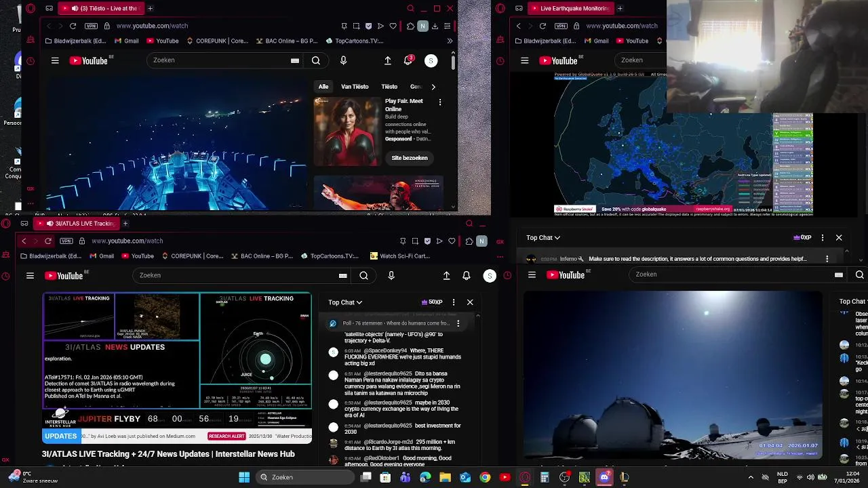The width and height of the screenshot is (868, 488).
Task: Open Opera easy setup menu in Tiësto window
Action: (x=448, y=26)
